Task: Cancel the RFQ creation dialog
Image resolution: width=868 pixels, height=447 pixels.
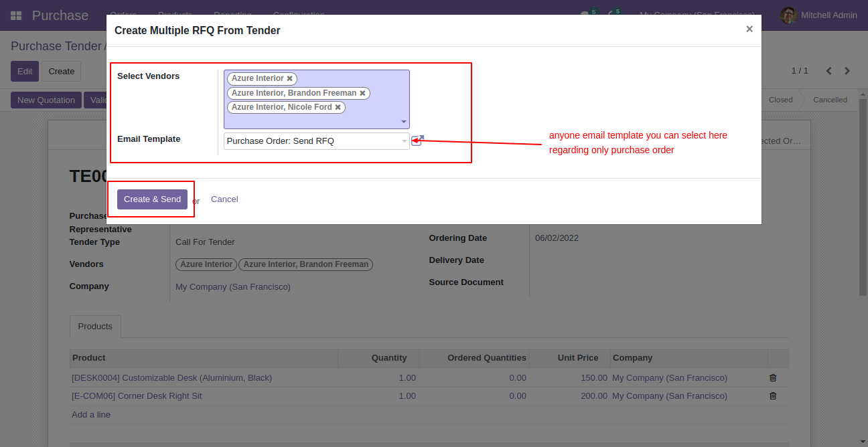Action: 224,199
